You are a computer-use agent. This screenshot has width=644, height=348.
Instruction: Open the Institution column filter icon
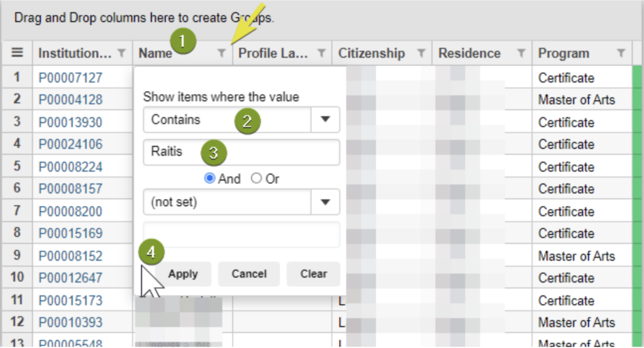pyautogui.click(x=121, y=53)
